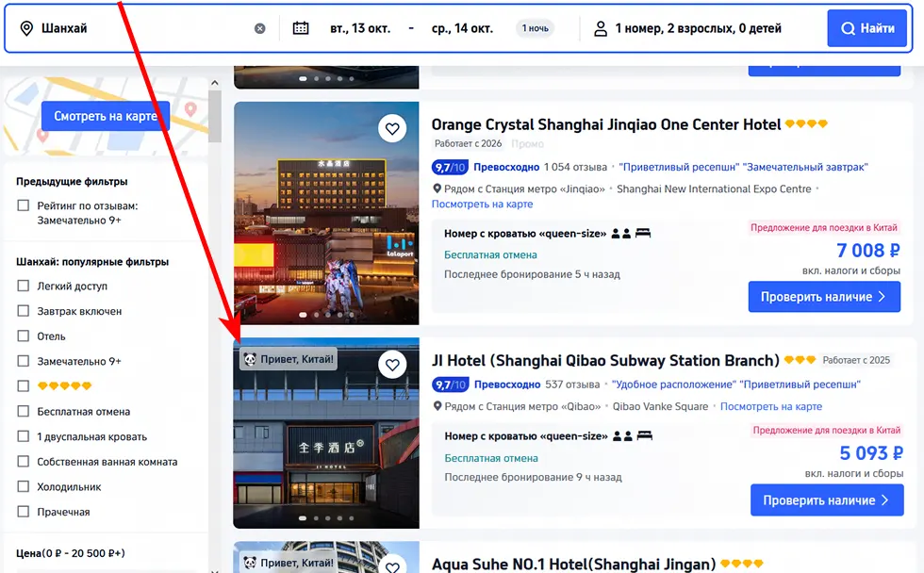The width and height of the screenshot is (924, 573).
Task: Click Предложение для поездки в Китай on Orange Crystal
Action: [823, 227]
